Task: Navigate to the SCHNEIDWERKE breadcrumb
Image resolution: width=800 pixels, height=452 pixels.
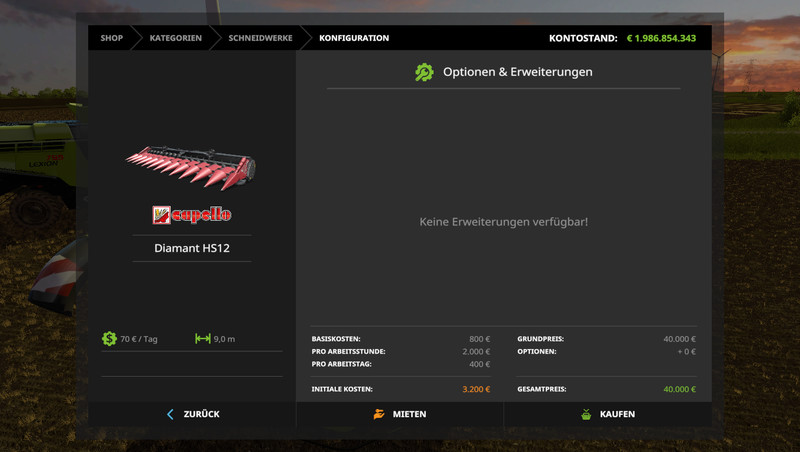Action: coord(260,38)
